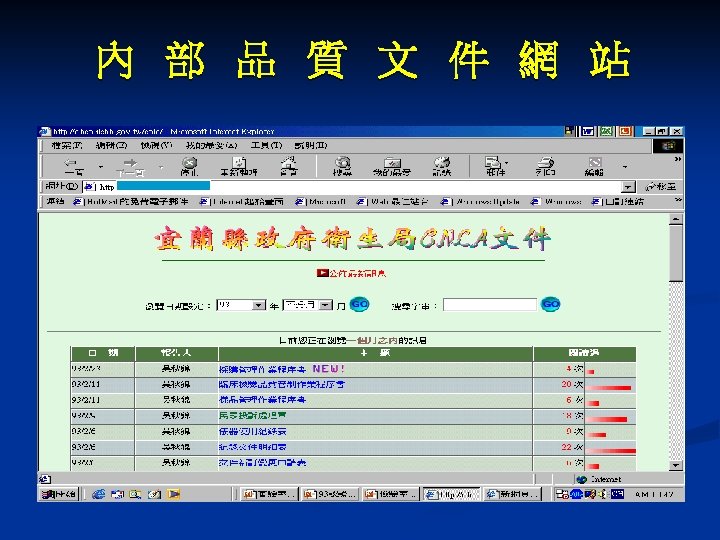Open the address bar dropdown list
This screenshot has width=720, height=540.
coord(628,187)
